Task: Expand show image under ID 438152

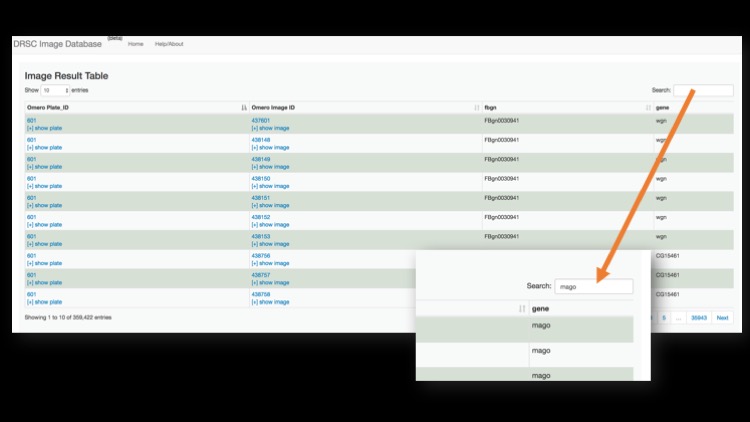Action: pos(270,225)
